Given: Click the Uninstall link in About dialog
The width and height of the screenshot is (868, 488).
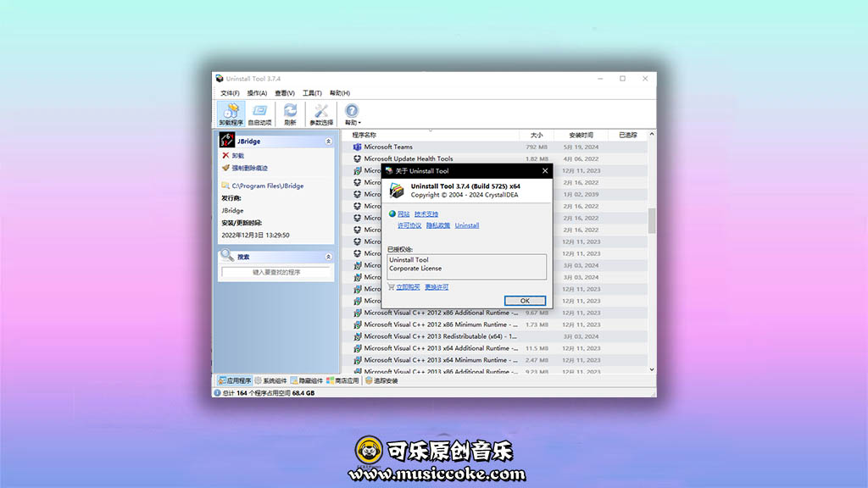Looking at the screenshot, I should click(467, 225).
